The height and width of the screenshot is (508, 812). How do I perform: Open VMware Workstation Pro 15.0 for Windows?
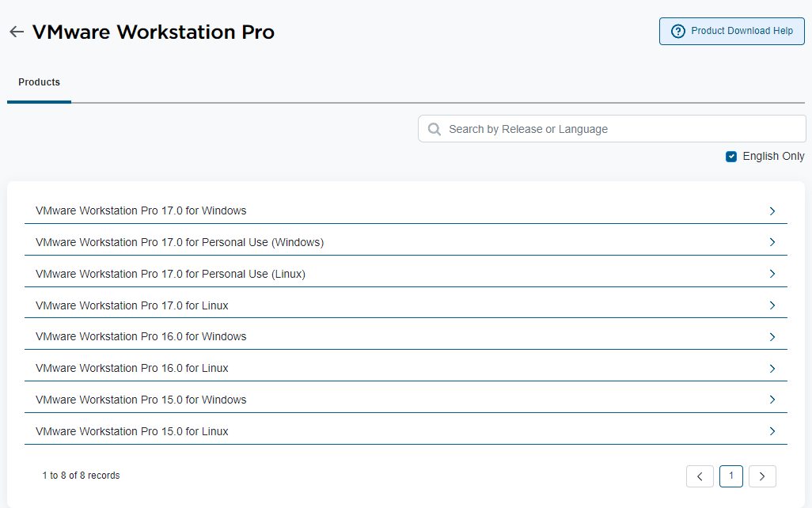pyautogui.click(x=405, y=400)
